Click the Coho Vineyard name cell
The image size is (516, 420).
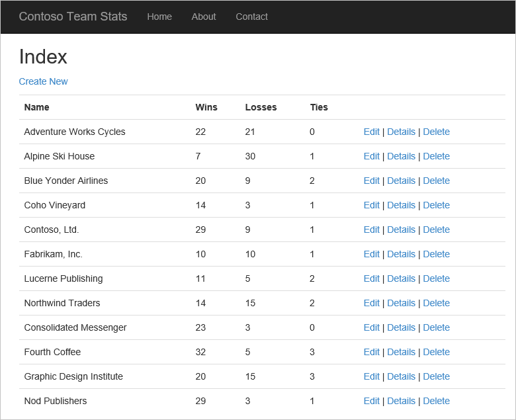tap(55, 205)
